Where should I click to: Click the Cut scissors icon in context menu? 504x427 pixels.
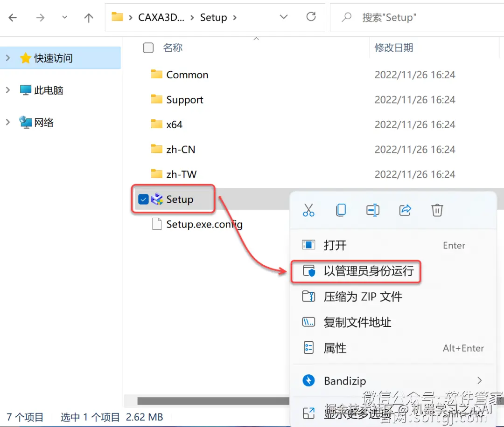[x=308, y=210]
